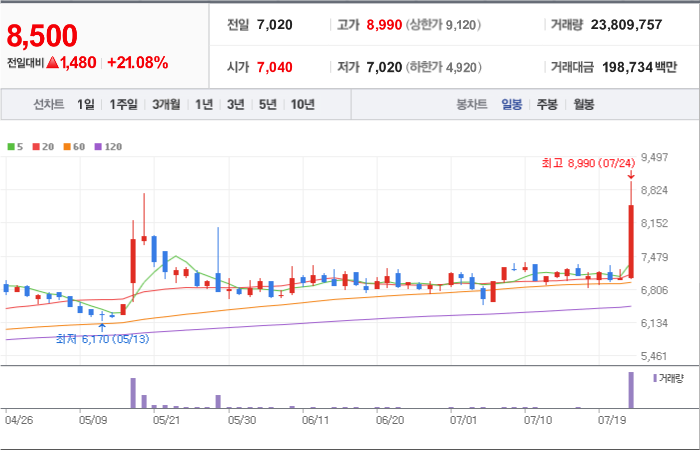Click the 상한가 9,120 text

(x=443, y=25)
